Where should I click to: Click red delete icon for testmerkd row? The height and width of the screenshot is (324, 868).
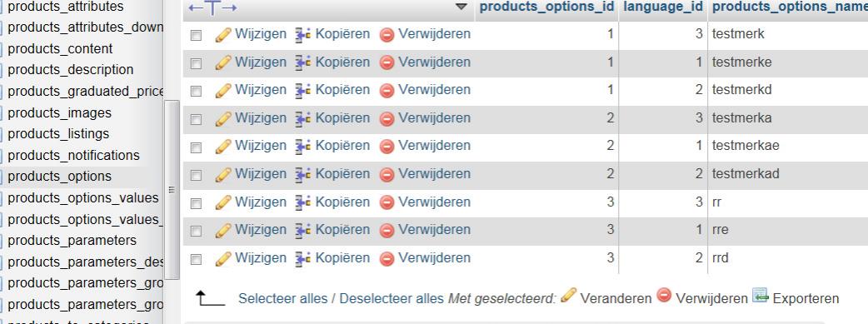point(387,90)
